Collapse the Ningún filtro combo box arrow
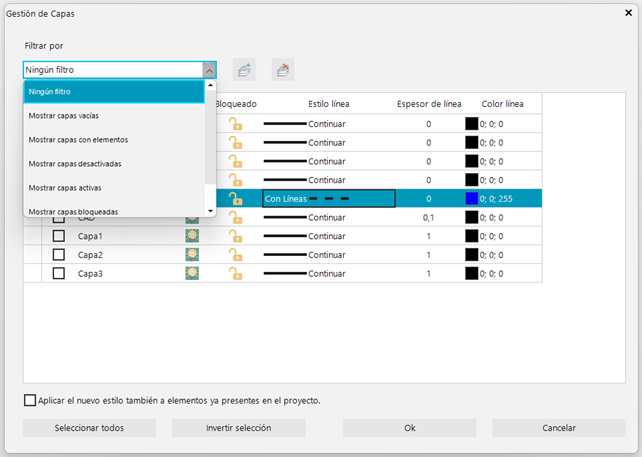Screen dimensions: 642x457 [209, 70]
